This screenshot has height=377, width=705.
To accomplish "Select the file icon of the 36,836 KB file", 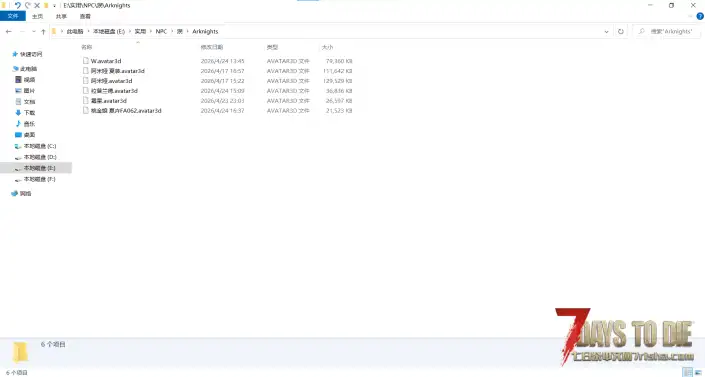I will tap(86, 90).
